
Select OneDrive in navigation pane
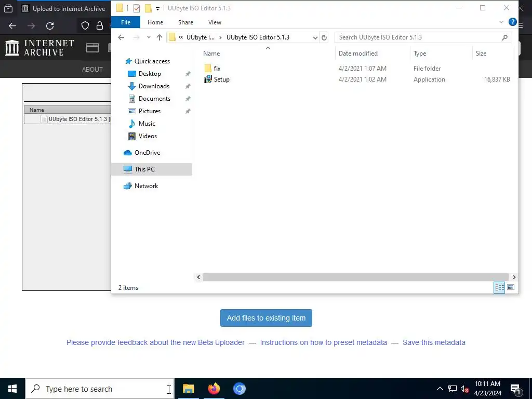point(147,153)
